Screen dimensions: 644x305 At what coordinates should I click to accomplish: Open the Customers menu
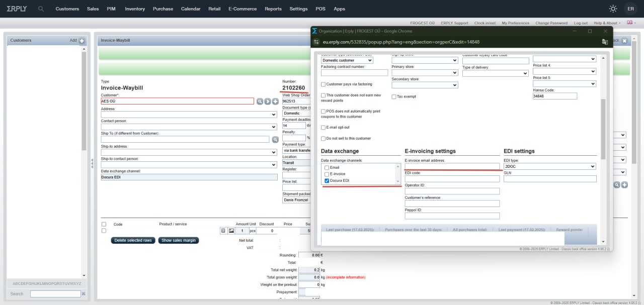[67, 9]
